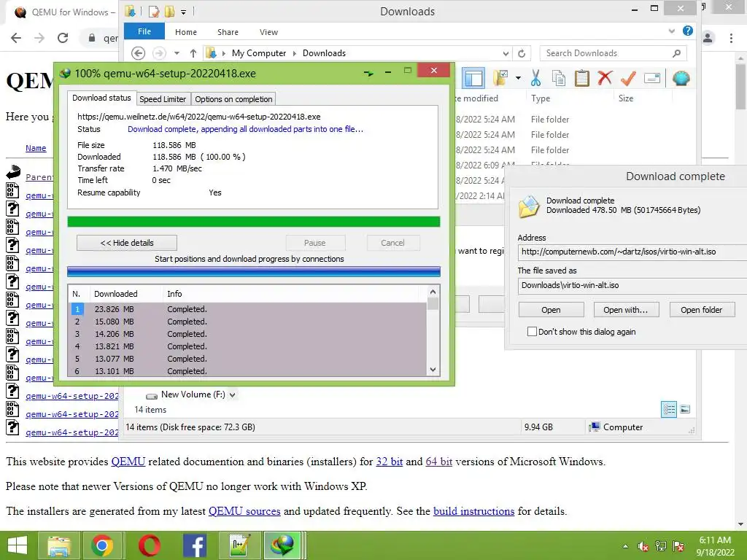Click the Up one level arrow in Explorer
The image size is (747, 560).
193,52
